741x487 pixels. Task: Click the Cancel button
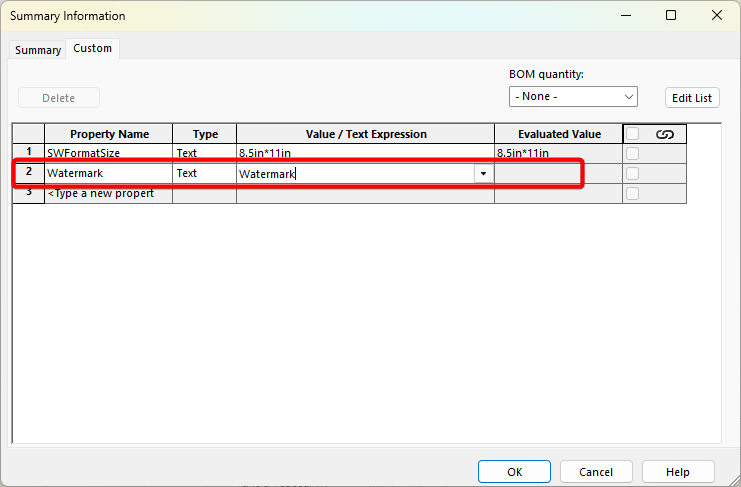(596, 472)
